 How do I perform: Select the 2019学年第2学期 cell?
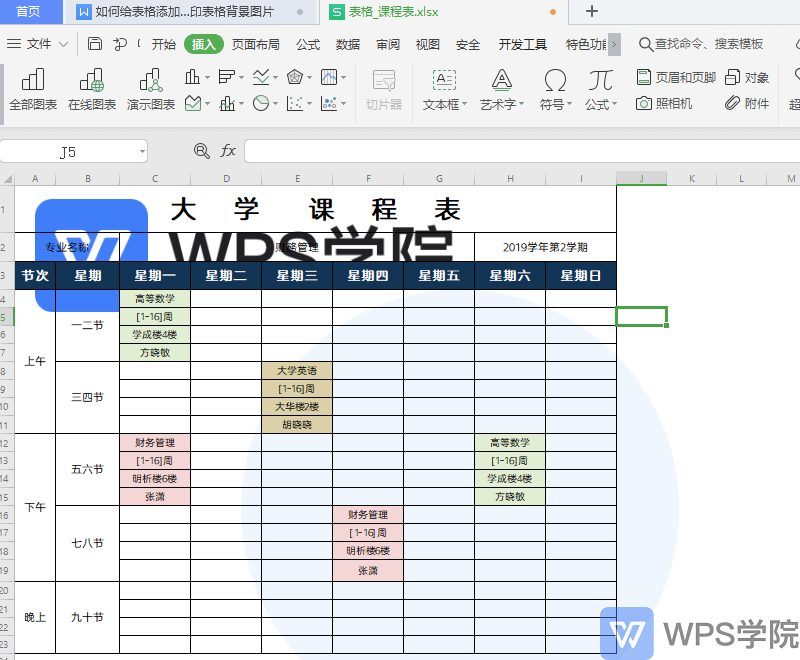545,247
